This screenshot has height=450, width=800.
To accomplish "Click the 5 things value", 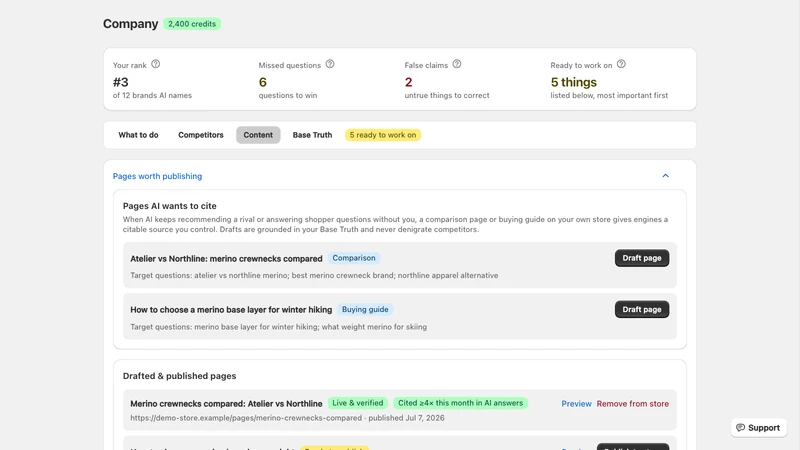I will (x=573, y=82).
